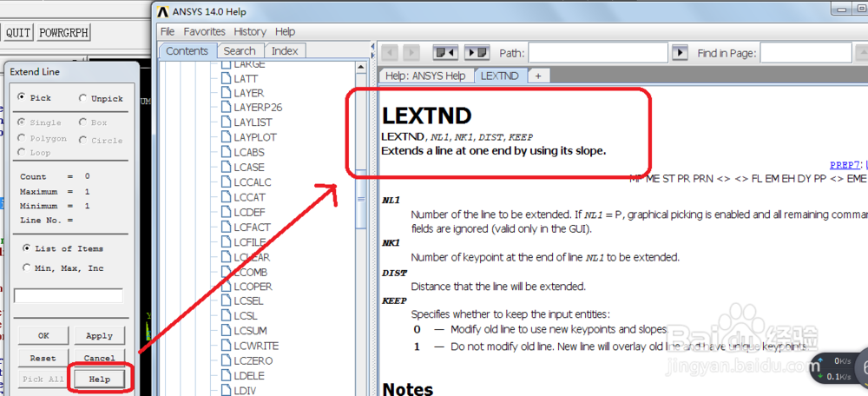Open the PREP7 link
868x396 pixels.
tap(845, 164)
